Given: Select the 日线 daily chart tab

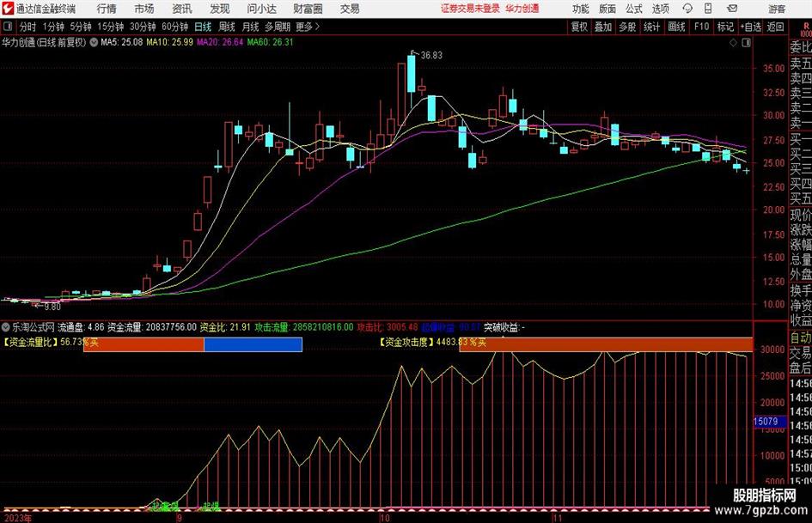Looking at the screenshot, I should pyautogui.click(x=203, y=27).
